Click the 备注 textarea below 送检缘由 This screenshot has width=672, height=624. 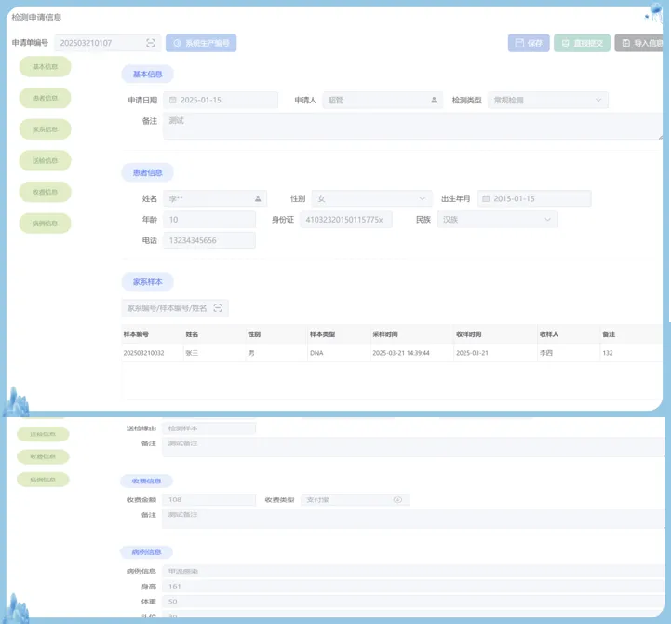413,447
